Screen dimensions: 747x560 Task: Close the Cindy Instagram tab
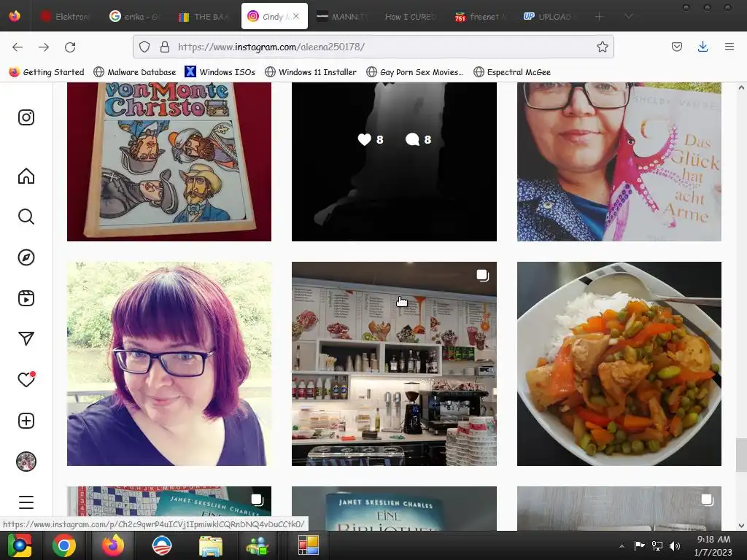point(296,16)
